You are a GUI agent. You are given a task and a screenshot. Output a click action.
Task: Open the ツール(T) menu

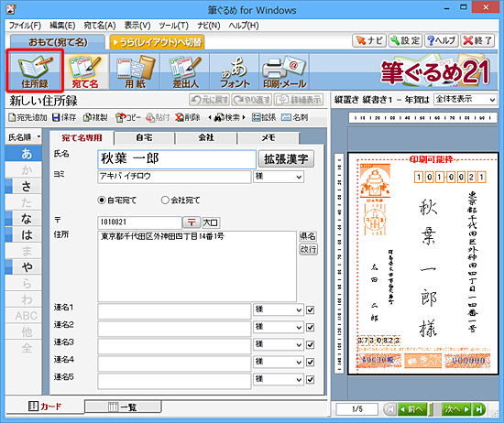coord(173,26)
